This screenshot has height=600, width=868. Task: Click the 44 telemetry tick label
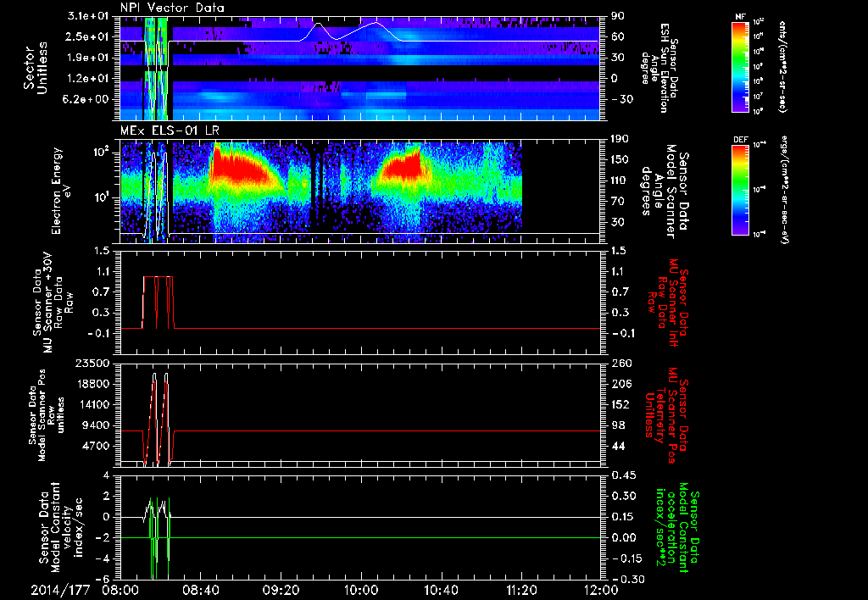tap(617, 446)
